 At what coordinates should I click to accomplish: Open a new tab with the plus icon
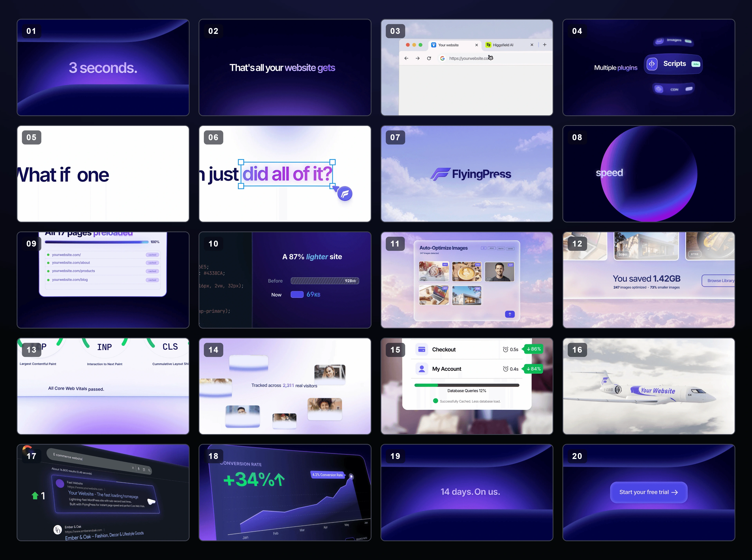pos(544,45)
